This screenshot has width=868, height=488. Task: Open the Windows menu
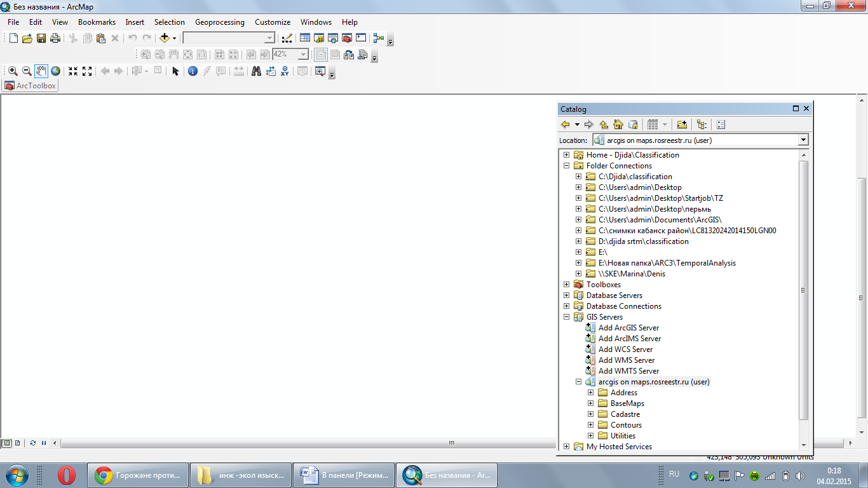[316, 22]
